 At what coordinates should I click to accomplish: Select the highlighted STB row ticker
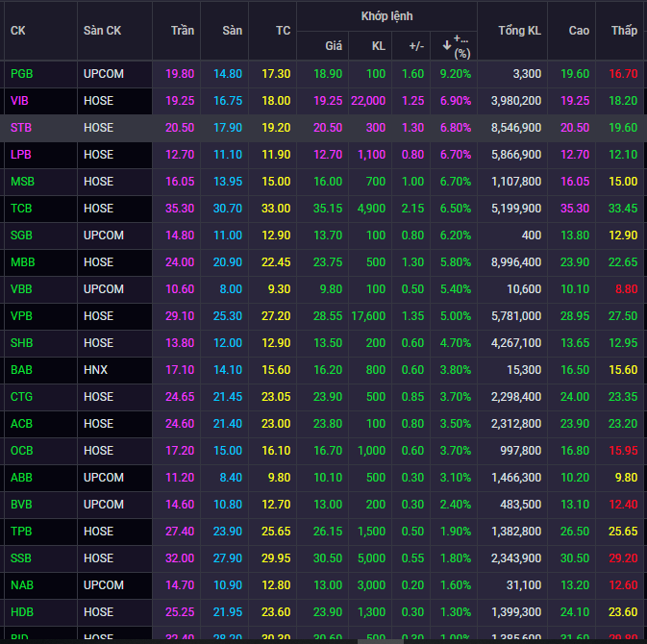20,128
